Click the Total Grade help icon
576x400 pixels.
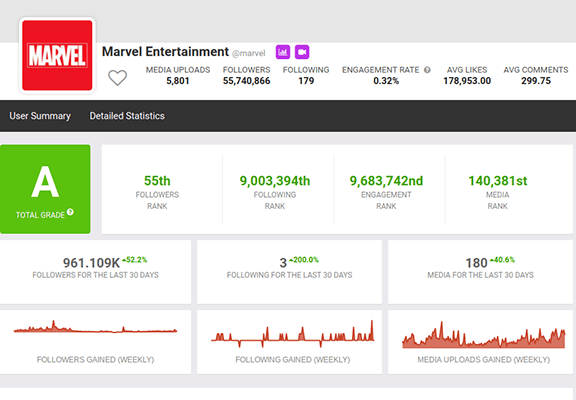coord(70,212)
